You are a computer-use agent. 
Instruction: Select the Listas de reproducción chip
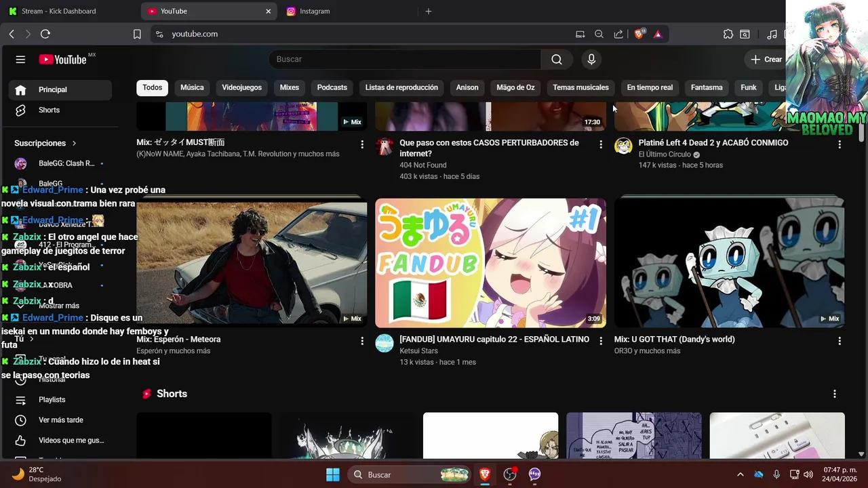(x=401, y=87)
